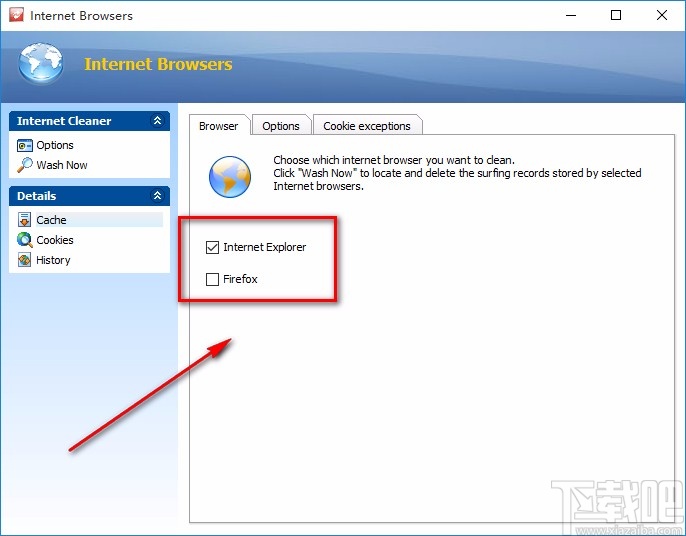The image size is (686, 536).
Task: Open the Options tab
Action: (x=281, y=126)
